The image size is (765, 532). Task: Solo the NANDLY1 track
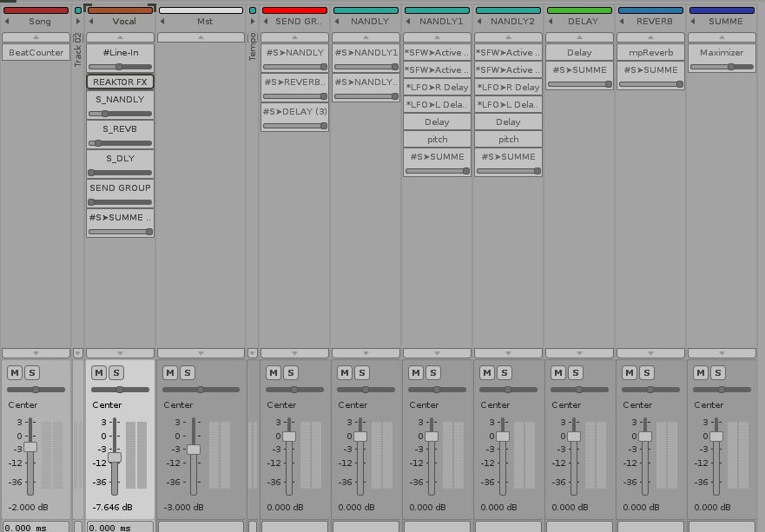click(x=433, y=373)
